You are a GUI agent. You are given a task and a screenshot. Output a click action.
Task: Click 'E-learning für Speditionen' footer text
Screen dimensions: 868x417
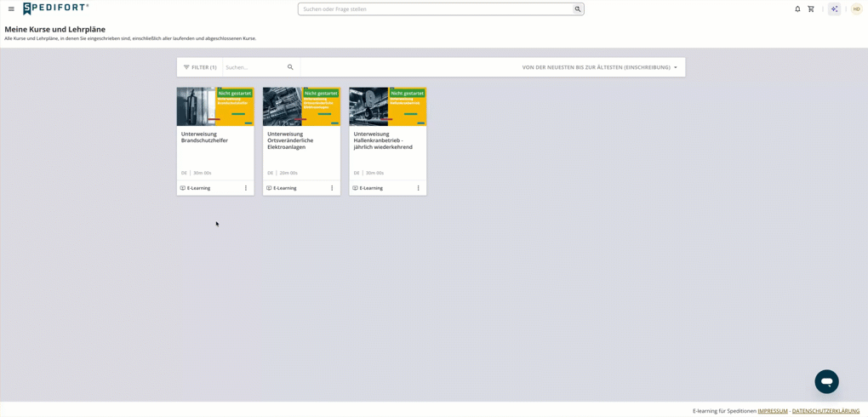click(x=725, y=411)
